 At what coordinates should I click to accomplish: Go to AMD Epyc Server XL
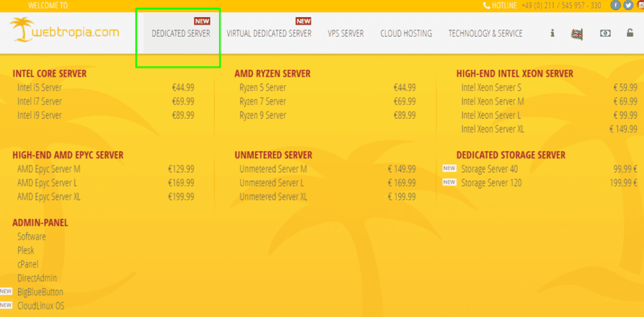click(49, 197)
